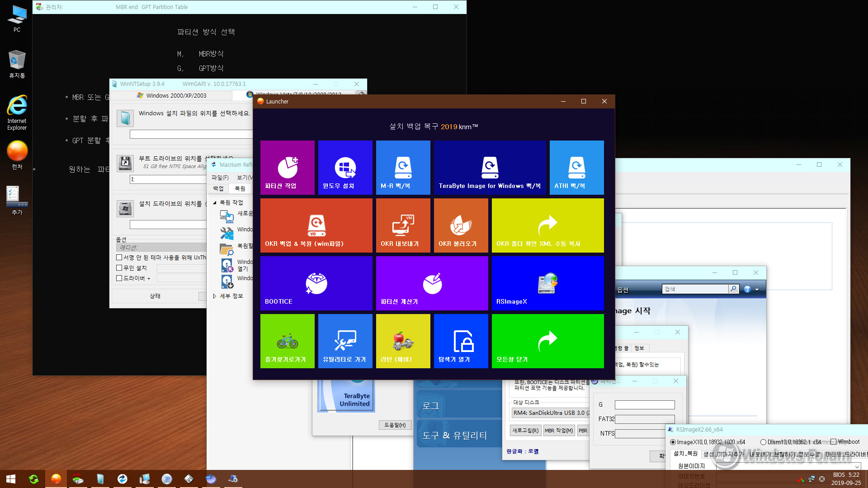Open the 도구 & 유틸리티 section

tap(459, 435)
